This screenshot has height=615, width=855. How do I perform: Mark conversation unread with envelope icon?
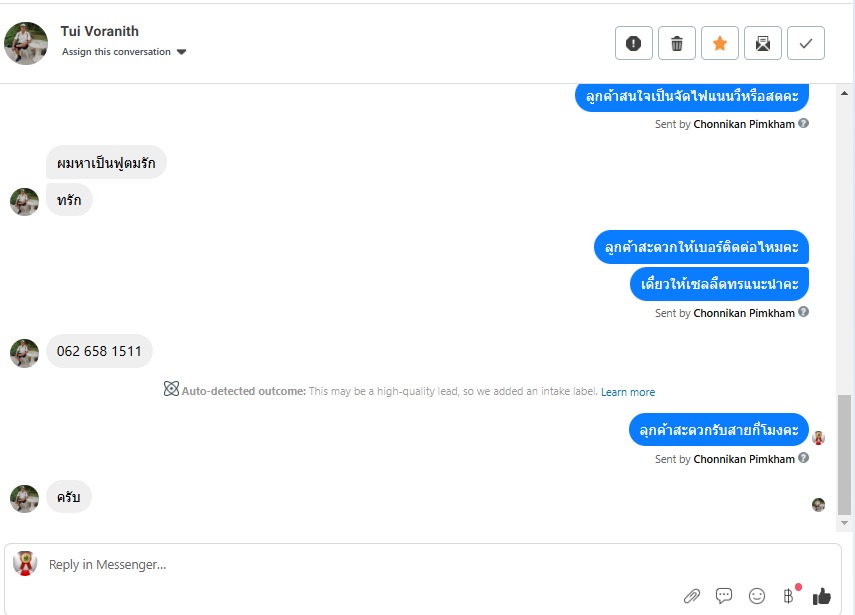coord(763,43)
